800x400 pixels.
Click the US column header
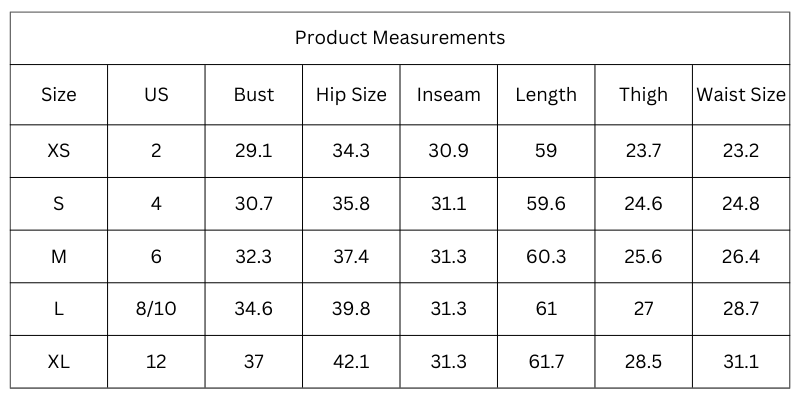pyautogui.click(x=156, y=95)
